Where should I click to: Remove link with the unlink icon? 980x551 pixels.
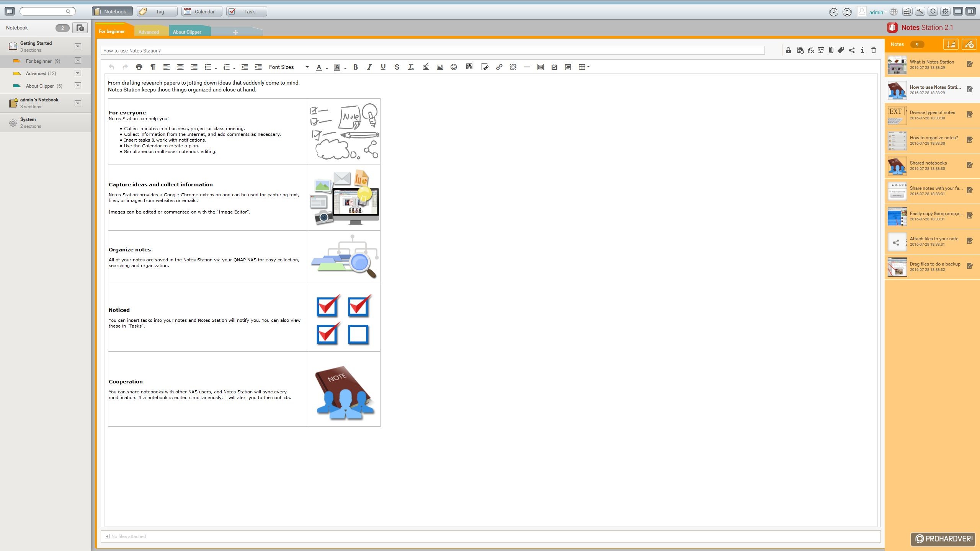tap(513, 67)
